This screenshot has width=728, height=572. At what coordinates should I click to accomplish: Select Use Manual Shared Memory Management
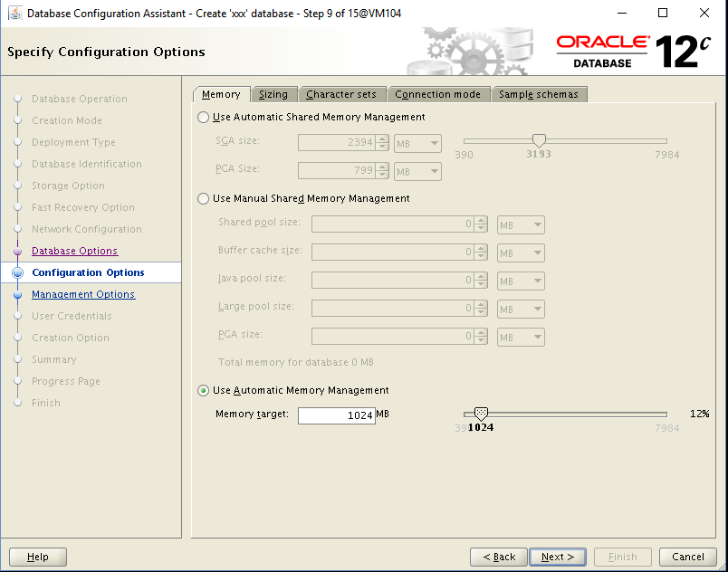pyautogui.click(x=204, y=199)
